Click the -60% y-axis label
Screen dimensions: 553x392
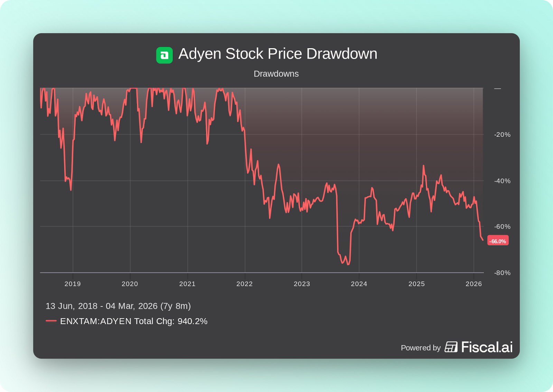pyautogui.click(x=502, y=226)
